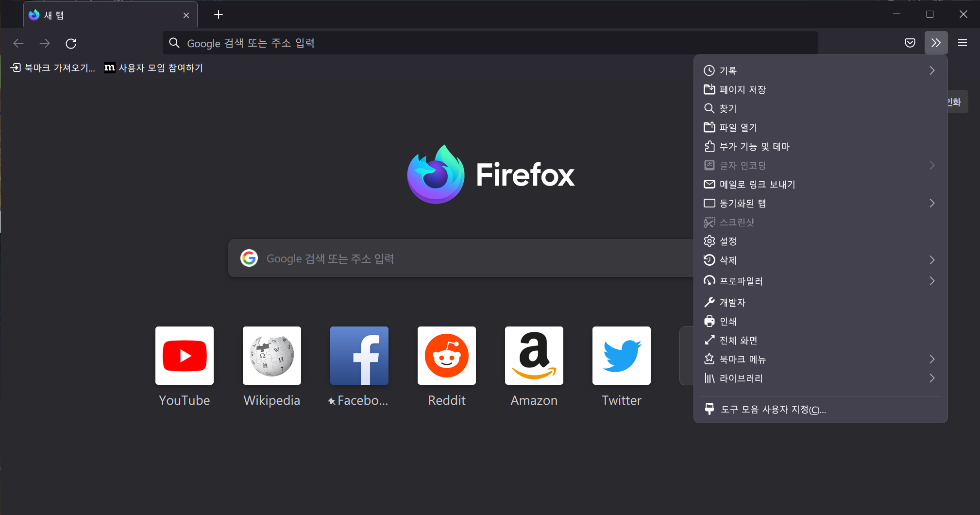Close the overflow menu via double-chevron button
Image resolution: width=980 pixels, height=515 pixels.
[936, 43]
